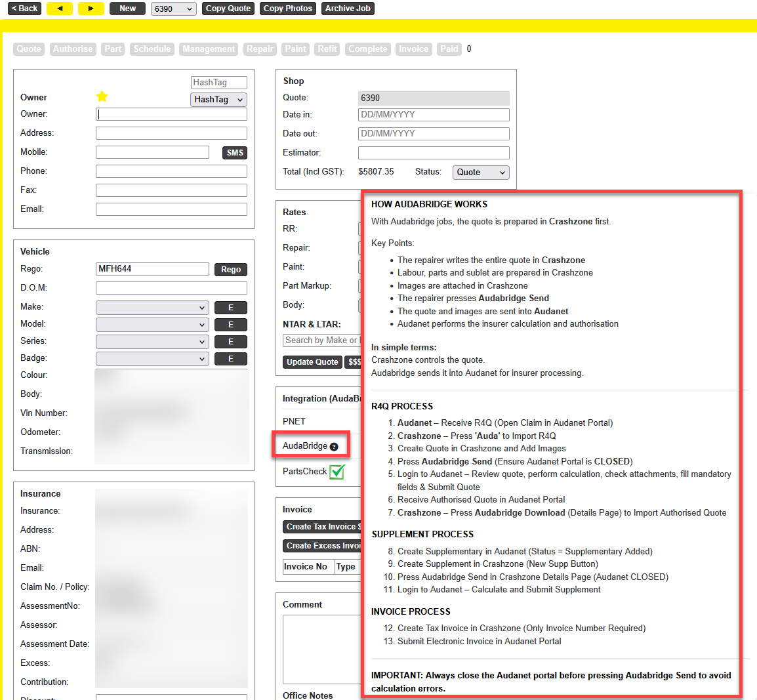Go to next job with right arrow
The height and width of the screenshot is (700, 757).
[x=91, y=9]
